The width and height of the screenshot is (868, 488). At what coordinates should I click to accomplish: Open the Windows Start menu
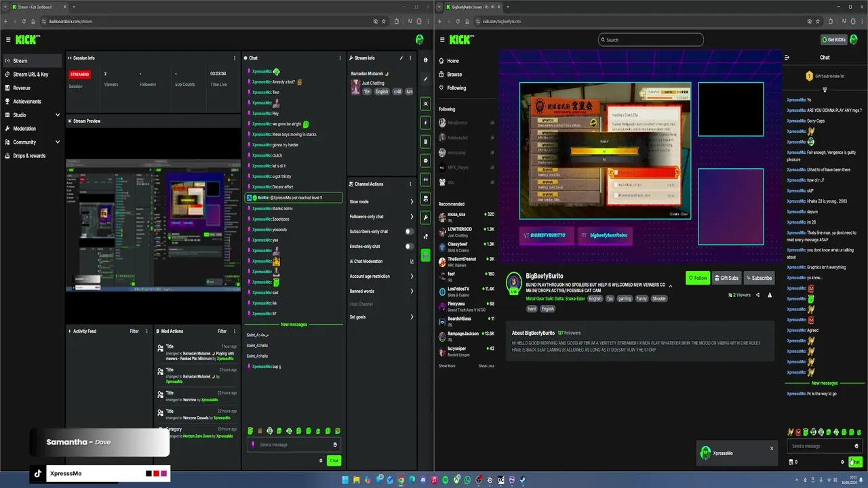click(345, 480)
